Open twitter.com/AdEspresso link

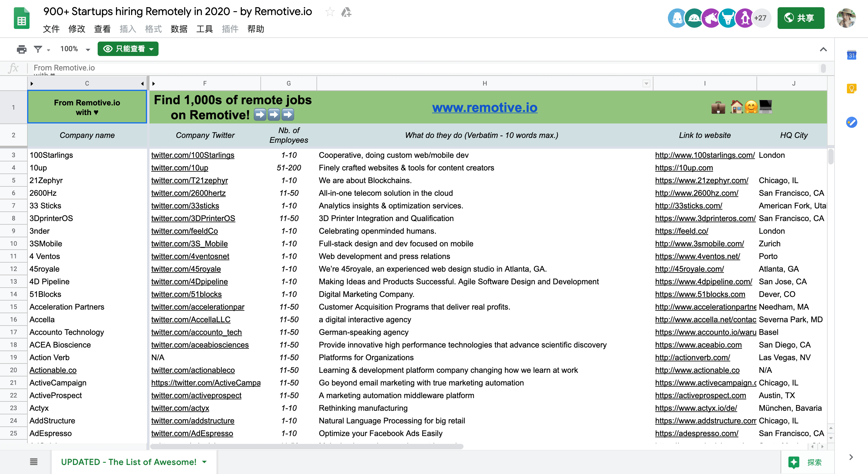tap(192, 433)
